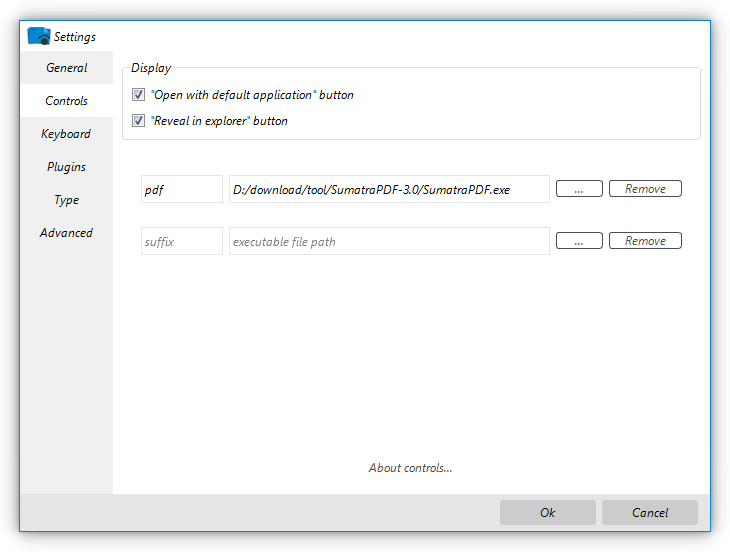Viewport: 730px width, 552px height.
Task: Open the Plugins tab
Action: click(x=67, y=167)
